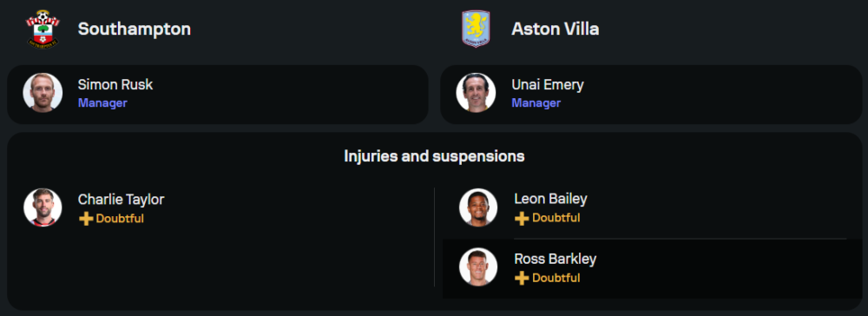Open Simon Rusk's profile photo

[x=43, y=92]
